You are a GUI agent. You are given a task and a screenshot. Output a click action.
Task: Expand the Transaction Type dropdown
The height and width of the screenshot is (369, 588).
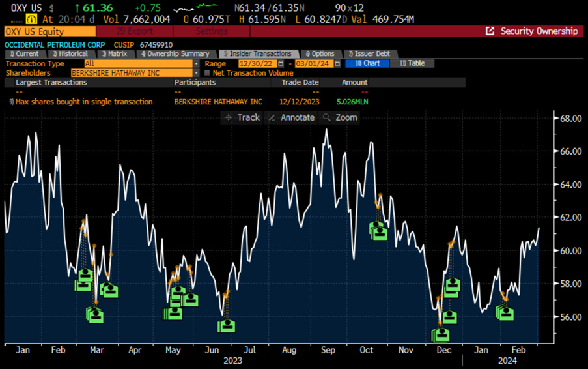point(196,63)
